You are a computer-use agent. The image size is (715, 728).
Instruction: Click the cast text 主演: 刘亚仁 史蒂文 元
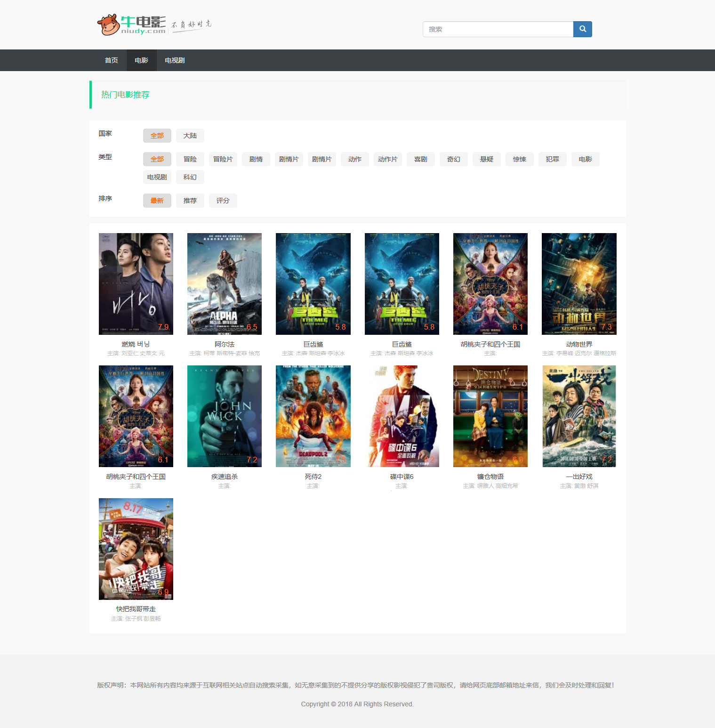coord(136,353)
